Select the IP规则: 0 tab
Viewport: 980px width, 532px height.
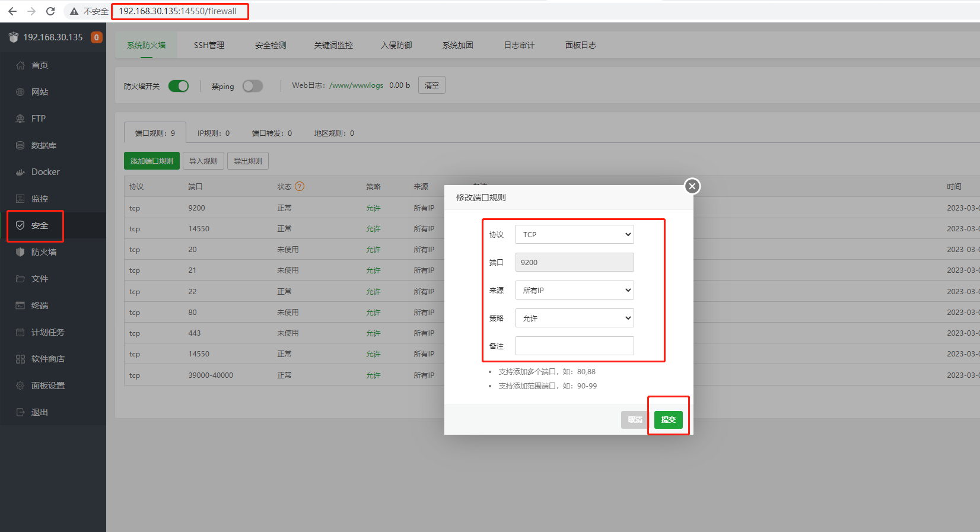[x=214, y=133]
